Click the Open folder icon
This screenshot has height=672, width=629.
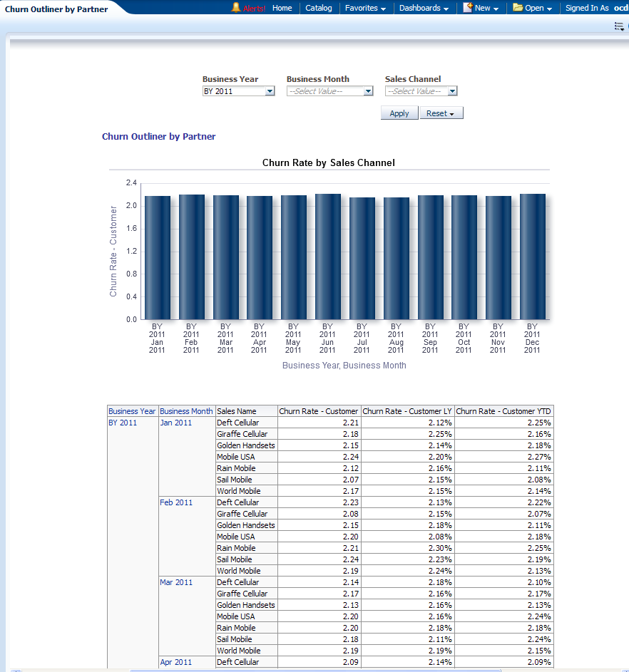[x=518, y=8]
